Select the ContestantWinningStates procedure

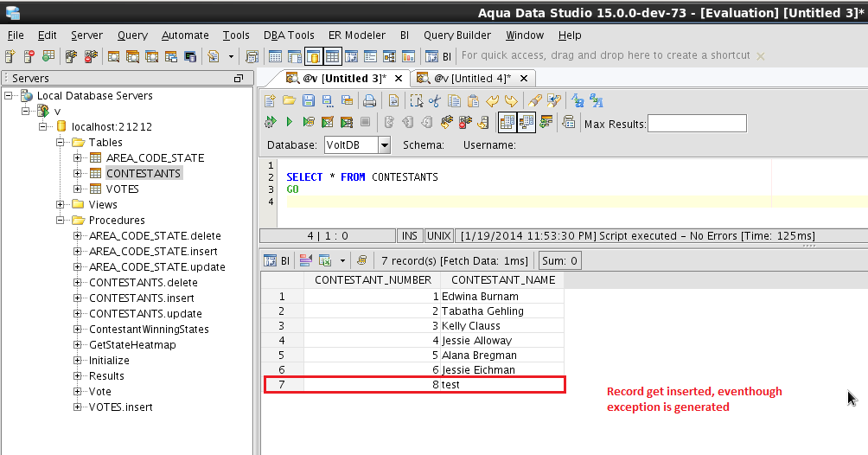pos(149,330)
